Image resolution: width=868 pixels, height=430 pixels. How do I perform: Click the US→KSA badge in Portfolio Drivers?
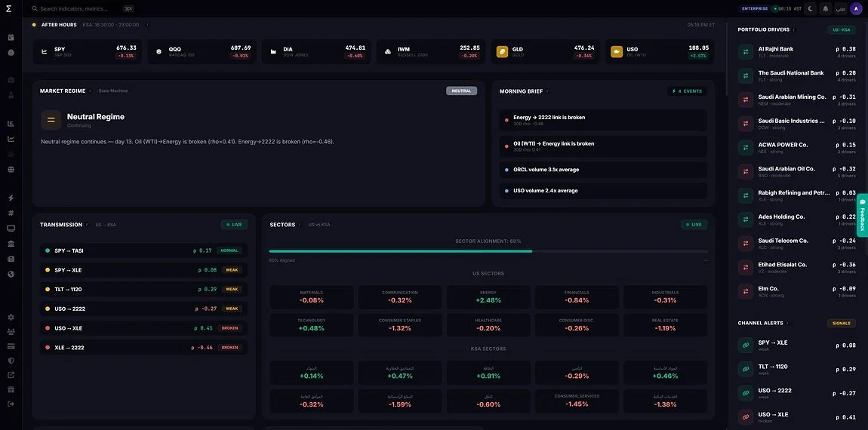[842, 30]
